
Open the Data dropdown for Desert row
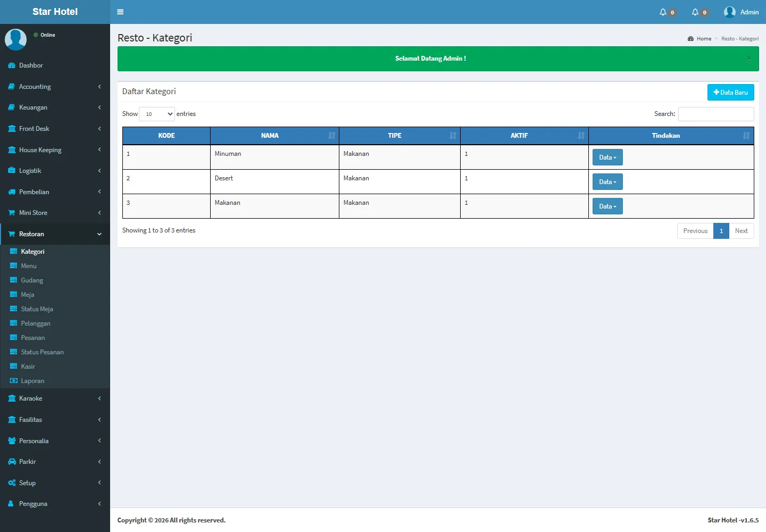607,182
